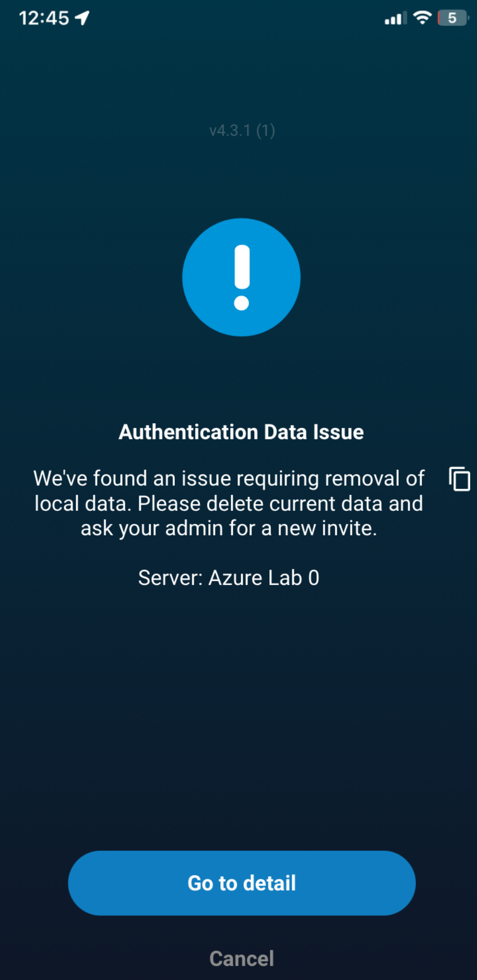The image size is (477, 980).
Task: Tap the battery indicator in status bar
Action: [x=453, y=18]
